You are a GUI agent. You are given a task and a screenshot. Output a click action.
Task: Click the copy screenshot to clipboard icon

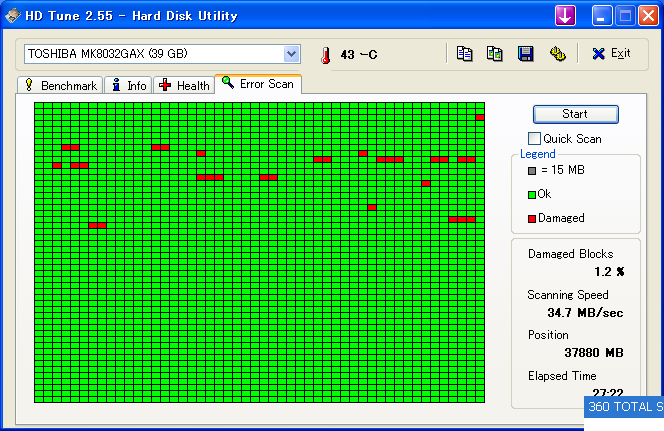494,54
